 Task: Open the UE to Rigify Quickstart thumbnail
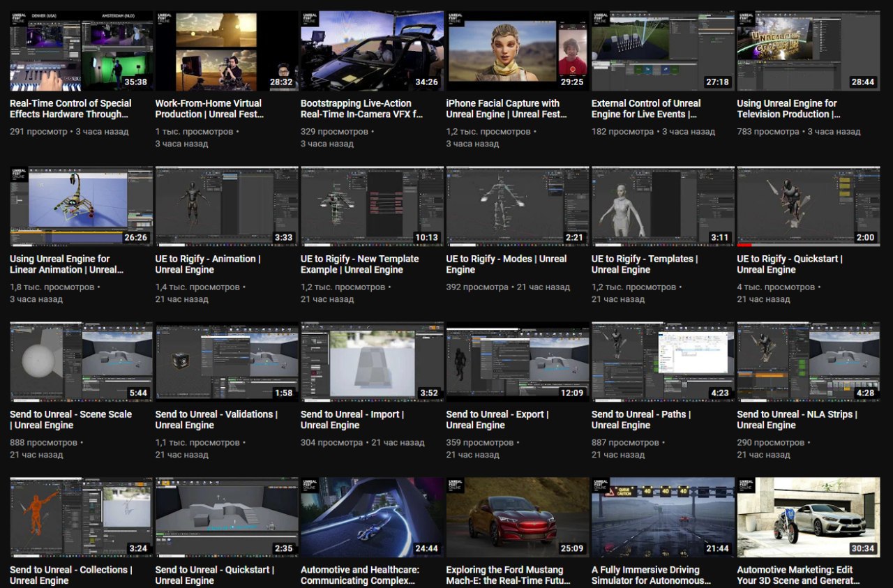(809, 206)
